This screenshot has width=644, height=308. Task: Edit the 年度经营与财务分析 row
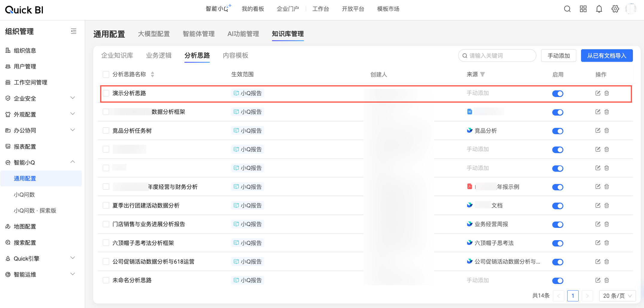598,186
